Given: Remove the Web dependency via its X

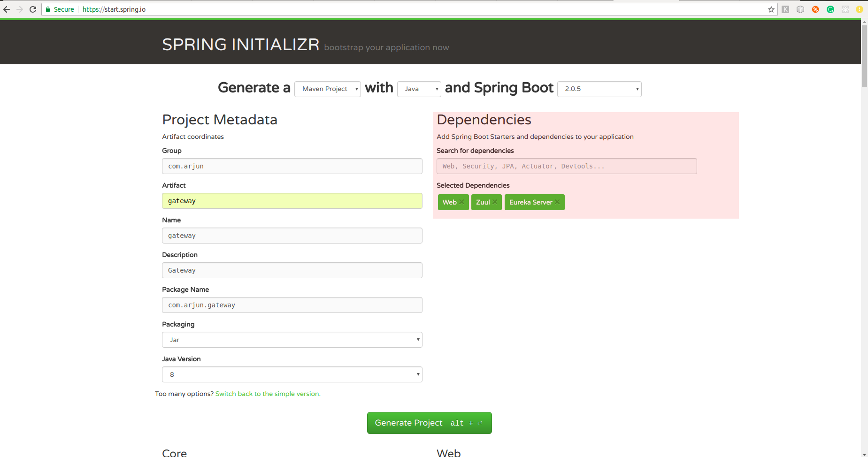Looking at the screenshot, I should 461,202.
